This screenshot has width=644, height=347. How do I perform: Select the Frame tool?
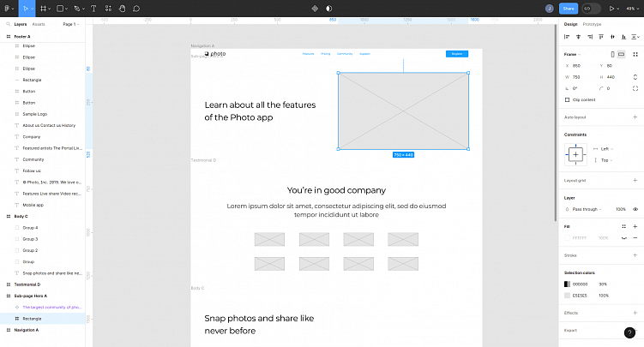click(x=43, y=9)
